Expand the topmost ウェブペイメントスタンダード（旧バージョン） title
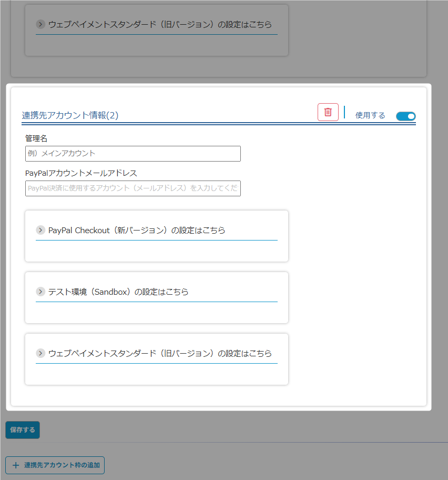 click(x=160, y=24)
